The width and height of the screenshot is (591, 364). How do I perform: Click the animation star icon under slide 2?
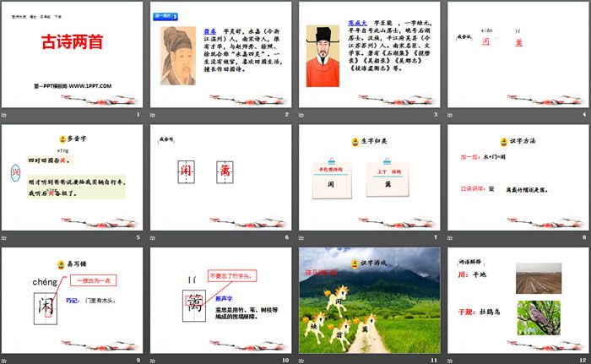(x=155, y=114)
